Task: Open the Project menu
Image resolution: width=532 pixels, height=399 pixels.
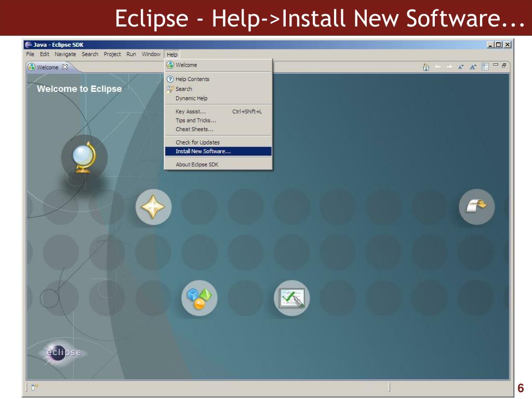Action: pyautogui.click(x=112, y=54)
